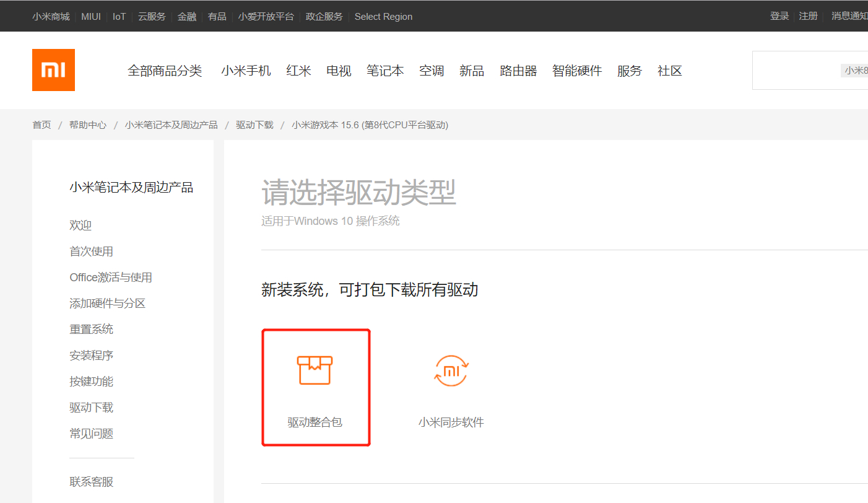Open 小爱开放平台 link
This screenshot has width=868, height=503.
coord(266,17)
